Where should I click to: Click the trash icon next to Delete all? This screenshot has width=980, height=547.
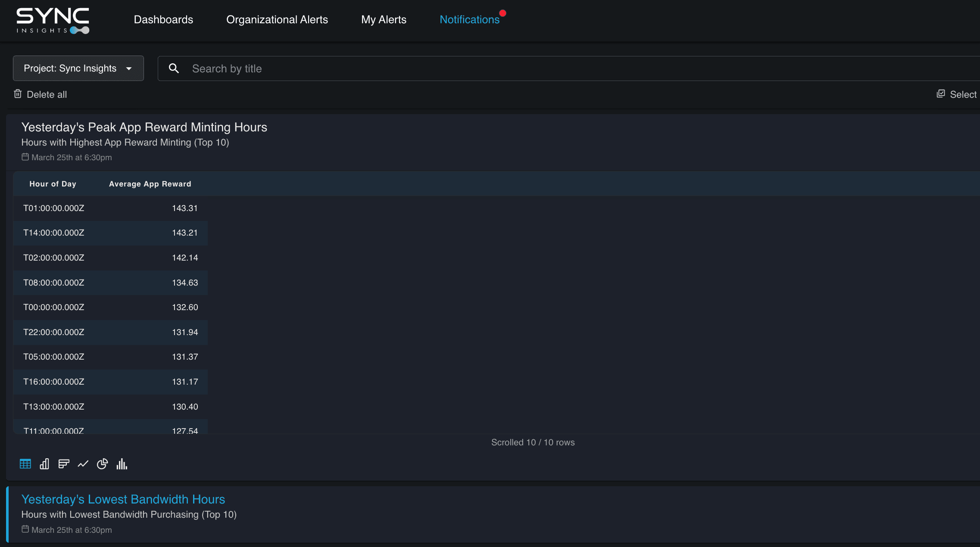pyautogui.click(x=18, y=94)
